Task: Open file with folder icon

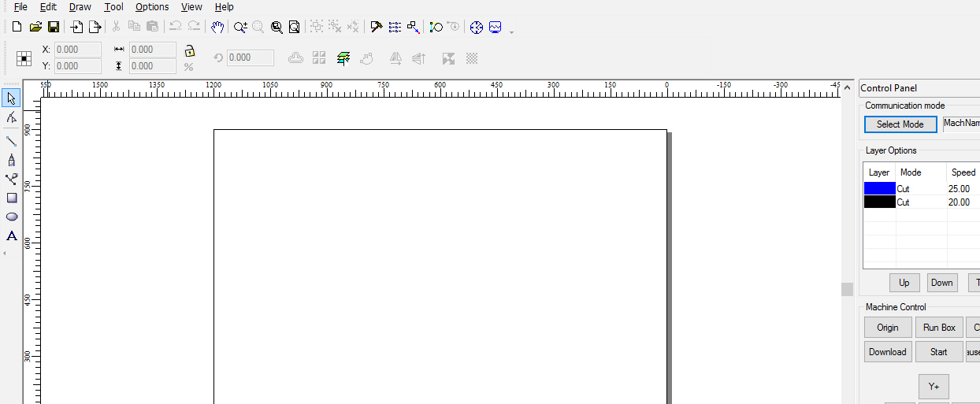Action: point(35,27)
